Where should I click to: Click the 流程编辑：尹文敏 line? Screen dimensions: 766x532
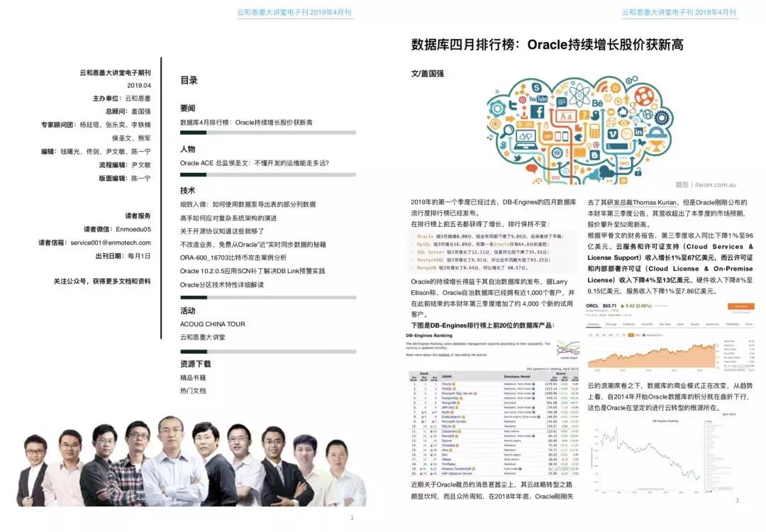[125, 165]
